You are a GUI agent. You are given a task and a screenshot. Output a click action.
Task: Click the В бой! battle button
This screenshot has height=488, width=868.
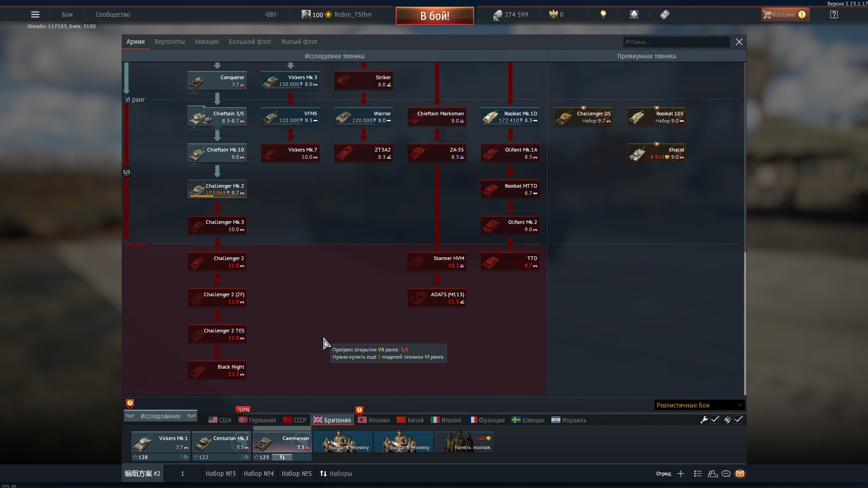(x=435, y=16)
